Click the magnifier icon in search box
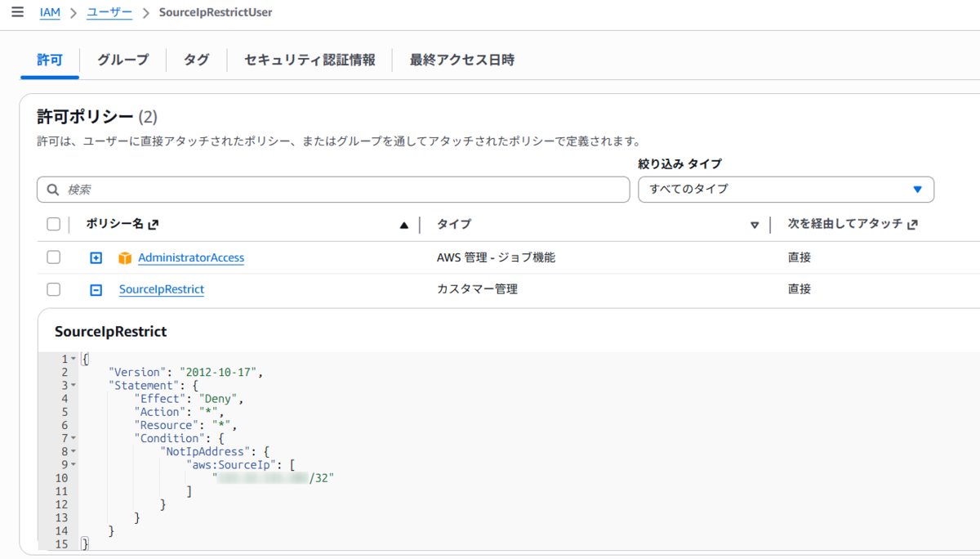The width and height of the screenshot is (980, 559). 53,189
